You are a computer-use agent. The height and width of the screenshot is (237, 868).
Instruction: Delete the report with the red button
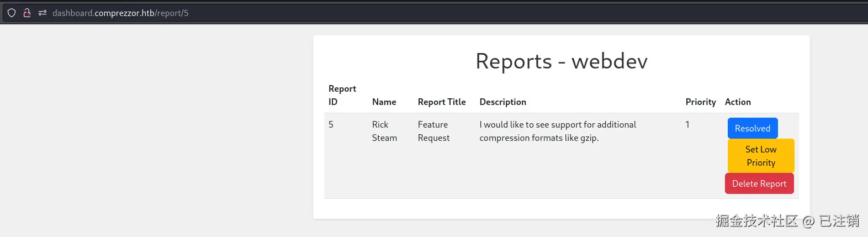[x=759, y=183]
